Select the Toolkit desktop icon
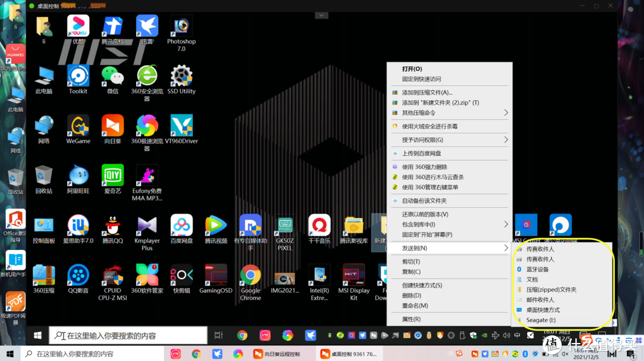 pos(78,79)
